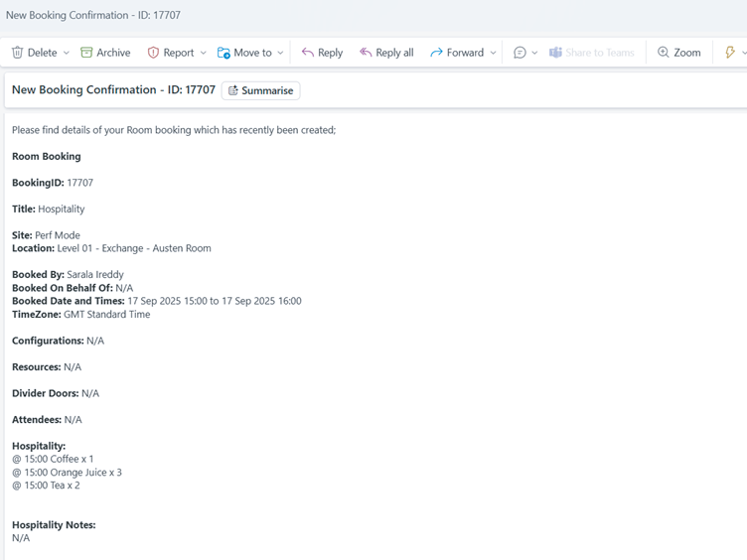The image size is (747, 560).
Task: Click the Delete trash icon
Action: point(18,53)
